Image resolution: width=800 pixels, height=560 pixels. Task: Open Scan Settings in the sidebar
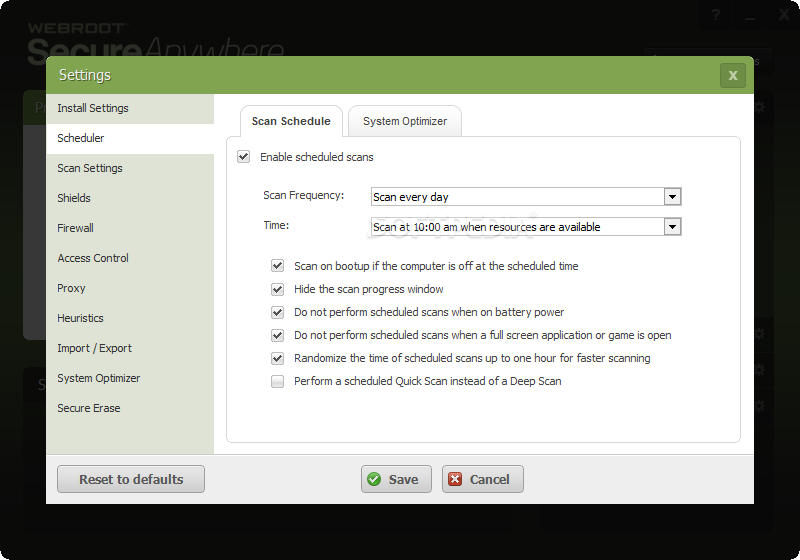[130, 168]
